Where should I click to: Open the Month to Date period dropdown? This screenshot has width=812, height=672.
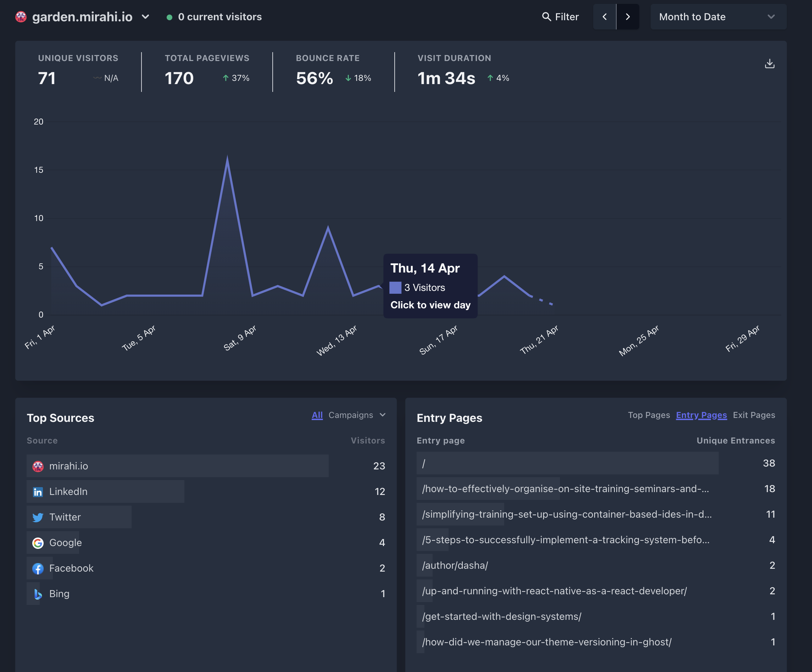(718, 17)
